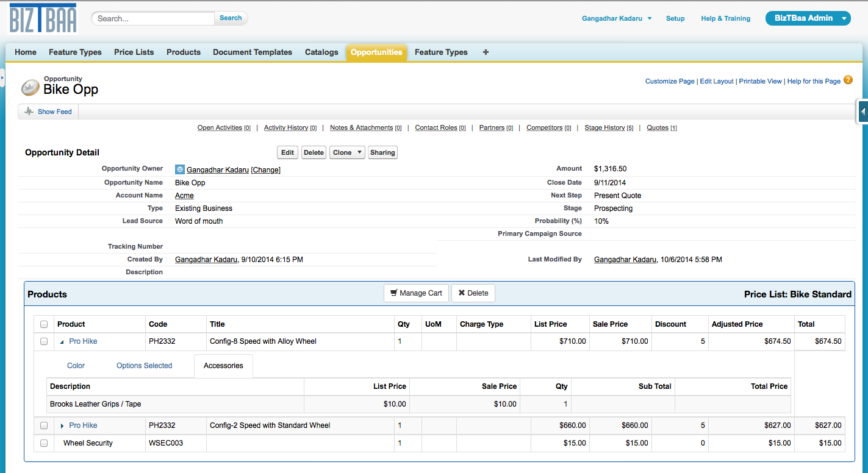868x473 pixels.
Task: Expand the Config-2 Speed Pro Hike row
Action: (62, 425)
